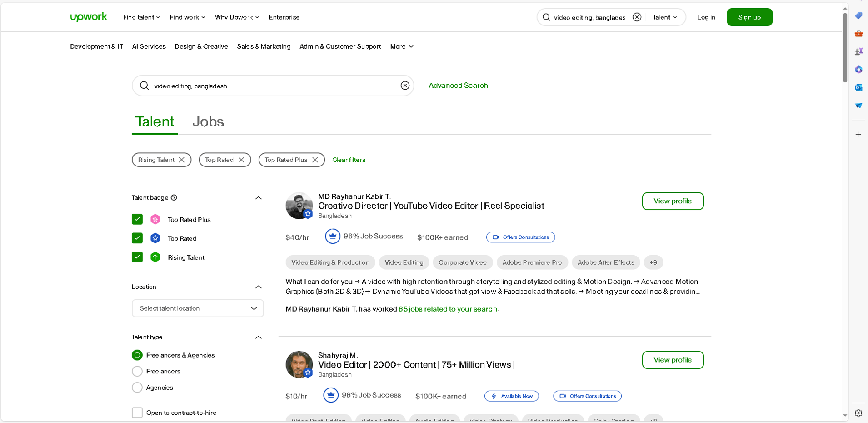Click the green Rising Talent badge icon
Screen dimensions: 868x423
155,257
